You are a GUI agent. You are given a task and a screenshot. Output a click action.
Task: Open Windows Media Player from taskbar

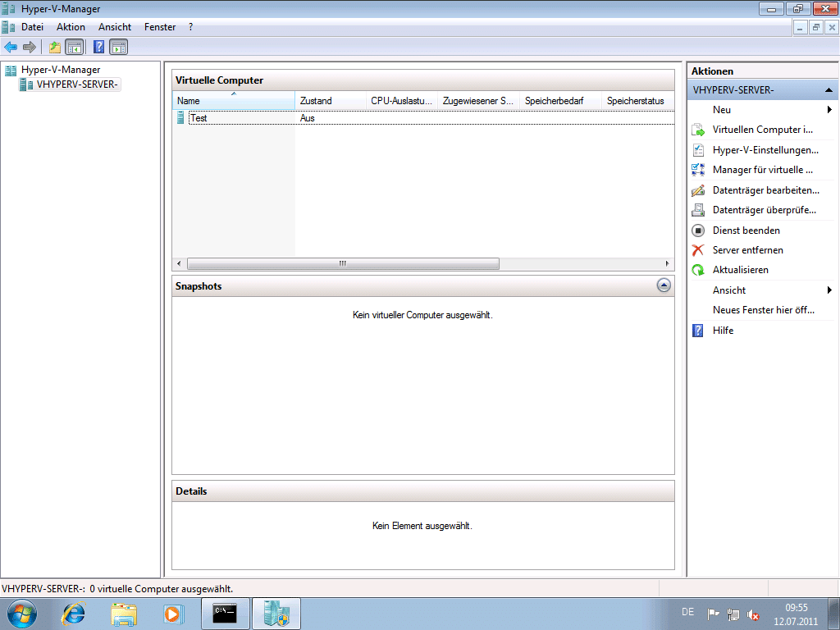click(172, 614)
